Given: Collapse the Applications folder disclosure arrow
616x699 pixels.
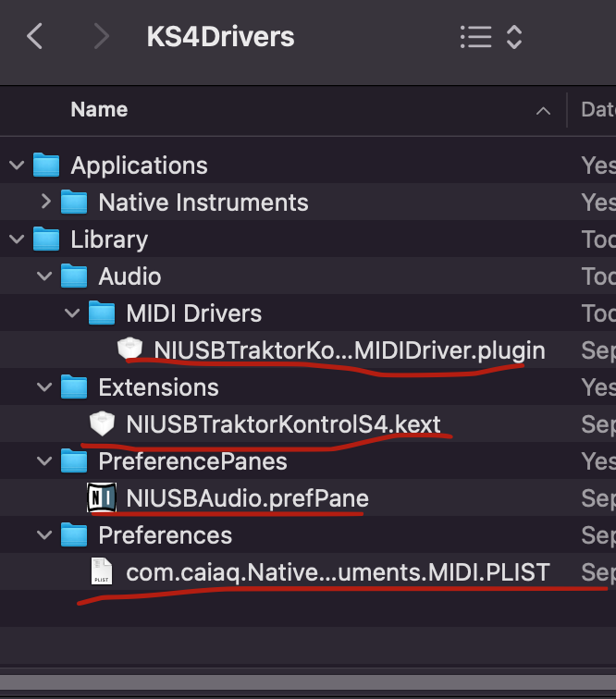Looking at the screenshot, I should coord(16,166).
